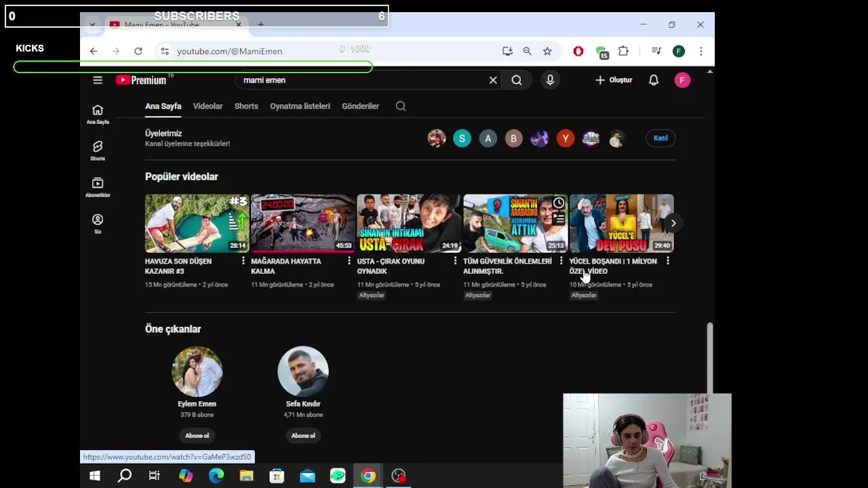Open the Chrome extensions puzzle icon
868x488 pixels.
pos(624,51)
